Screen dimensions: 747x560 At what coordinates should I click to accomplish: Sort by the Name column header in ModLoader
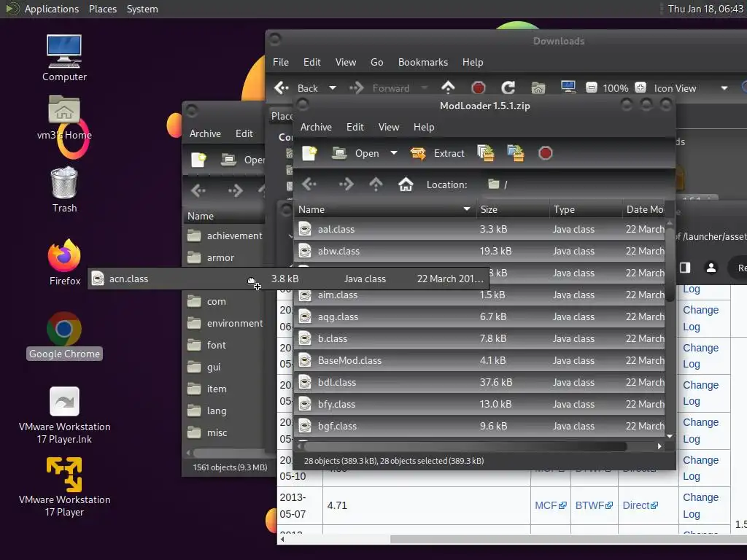click(385, 209)
